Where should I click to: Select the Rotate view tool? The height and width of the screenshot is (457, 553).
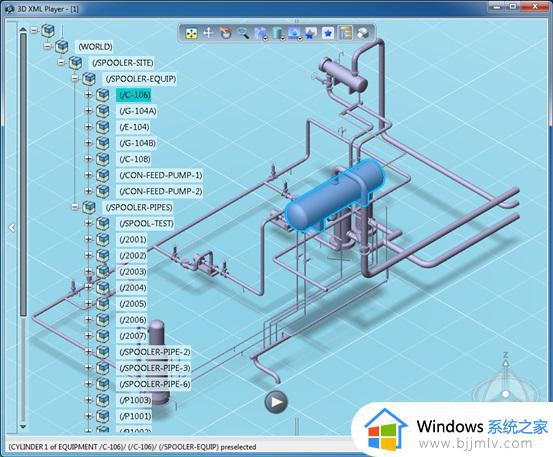[x=226, y=33]
